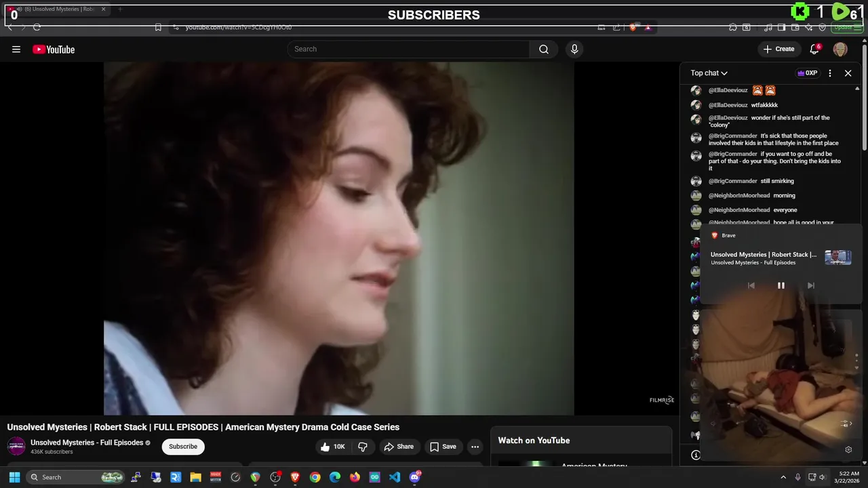Click the YouTube search magnifier button
Image resolution: width=868 pixels, height=488 pixels.
[x=544, y=49]
